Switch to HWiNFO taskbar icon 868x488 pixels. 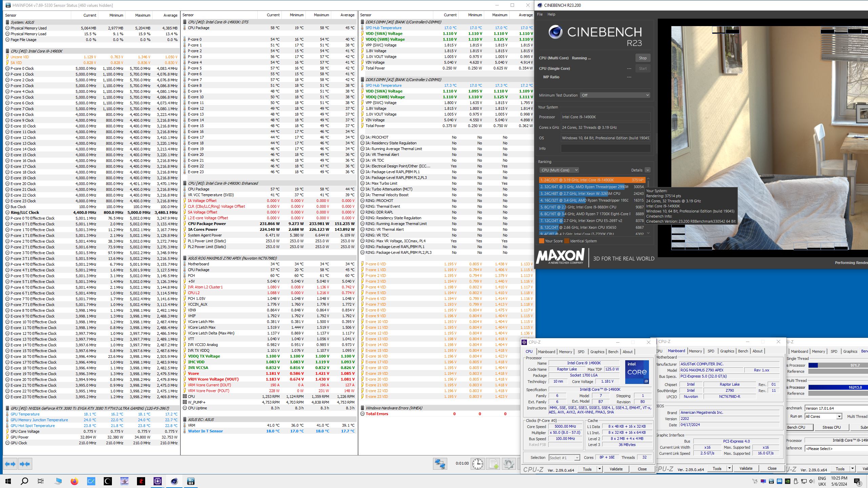(191, 481)
